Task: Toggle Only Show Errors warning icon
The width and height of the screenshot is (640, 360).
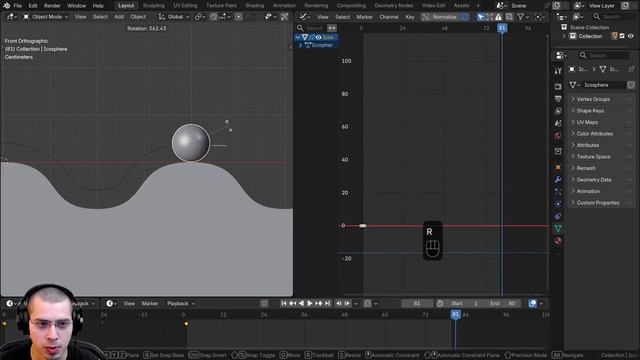Action: coord(498,17)
